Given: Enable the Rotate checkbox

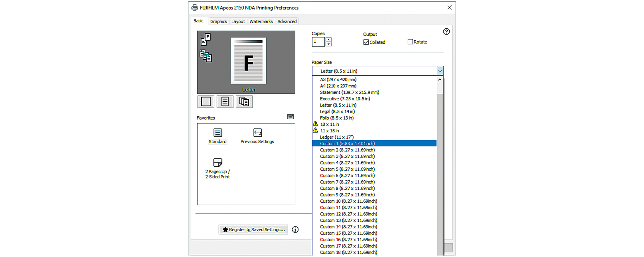Looking at the screenshot, I should 410,42.
